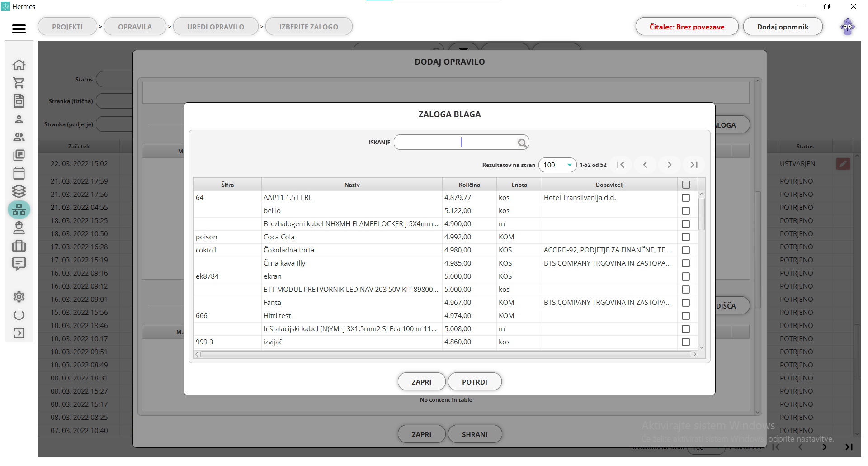Go to previous page of stock results
Viewport: 868px width, 466px height.
[x=645, y=165]
